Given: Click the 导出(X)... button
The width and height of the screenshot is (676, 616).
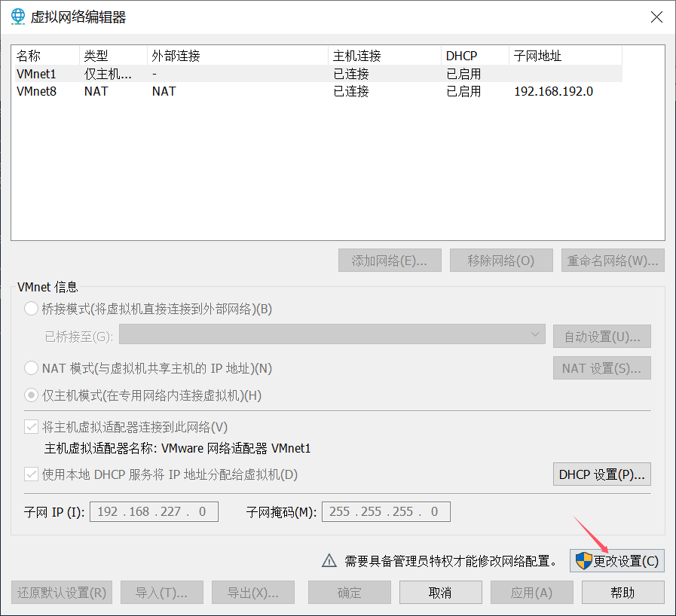Looking at the screenshot, I should point(253,593).
